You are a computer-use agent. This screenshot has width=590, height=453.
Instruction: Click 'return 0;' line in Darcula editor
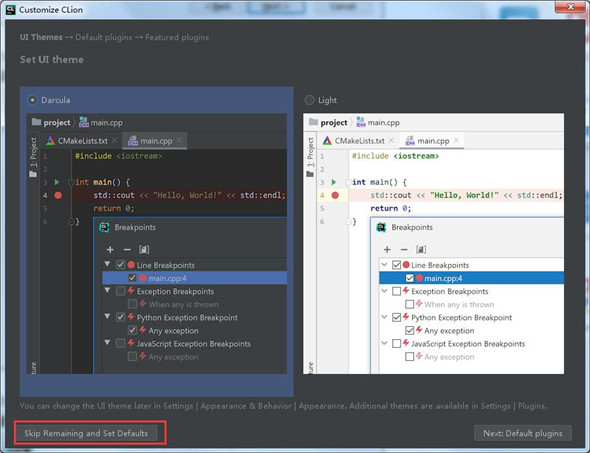coord(114,208)
